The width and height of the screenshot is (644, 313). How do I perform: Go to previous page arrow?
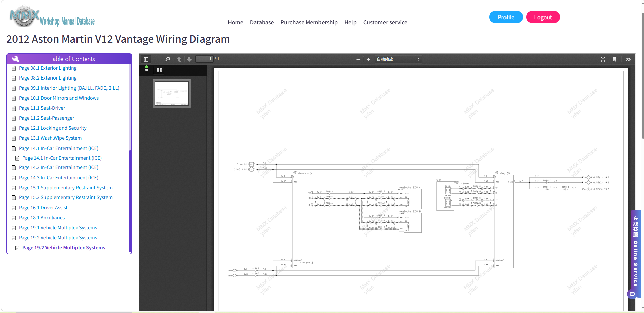[x=179, y=59]
